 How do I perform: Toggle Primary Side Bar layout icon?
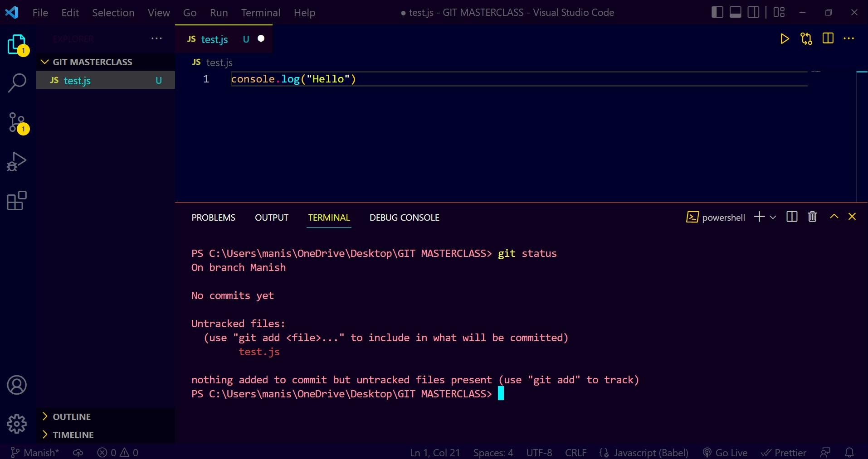[x=717, y=12]
